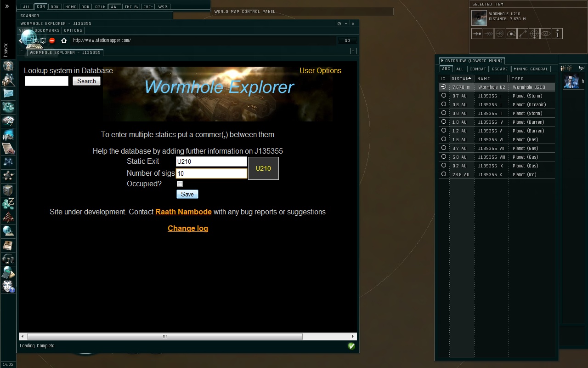Open the Character Sheet sidebar icon
The width and height of the screenshot is (588, 368).
[x=8, y=66]
